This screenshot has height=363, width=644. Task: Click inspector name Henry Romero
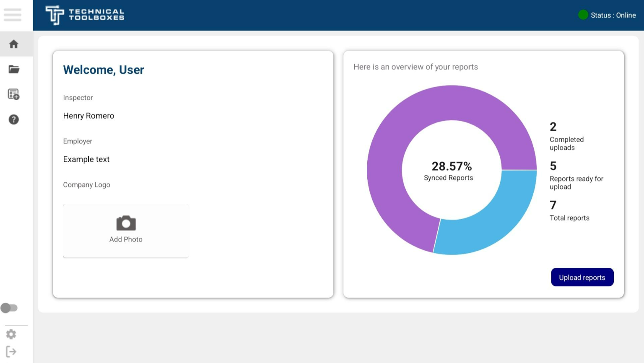pos(88,116)
